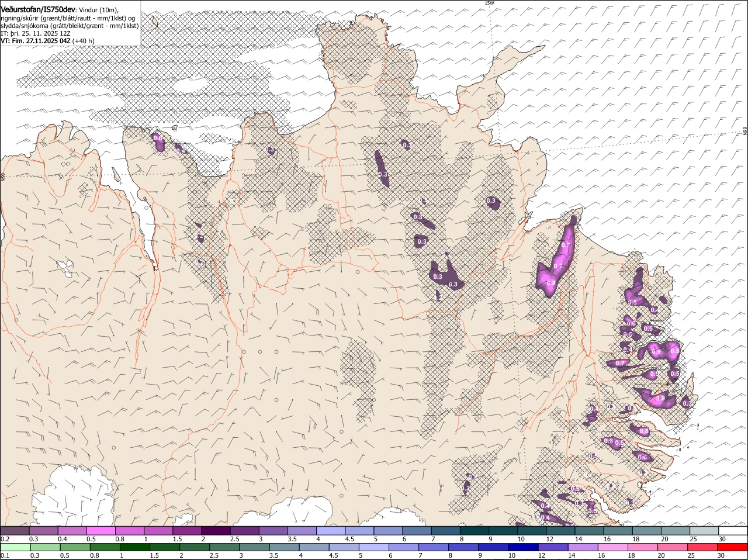Select the violet 14 swatch in lower legend row
748x560 pixels.
tap(582, 547)
